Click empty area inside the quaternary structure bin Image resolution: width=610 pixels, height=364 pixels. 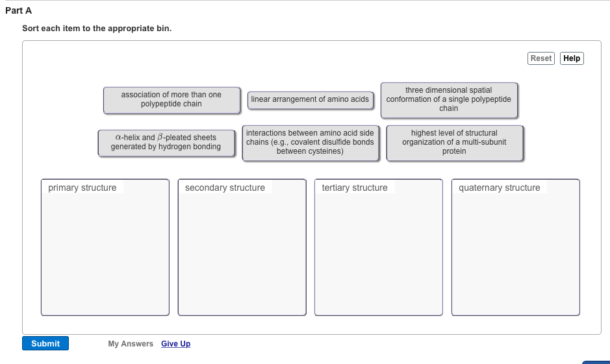(x=516, y=253)
